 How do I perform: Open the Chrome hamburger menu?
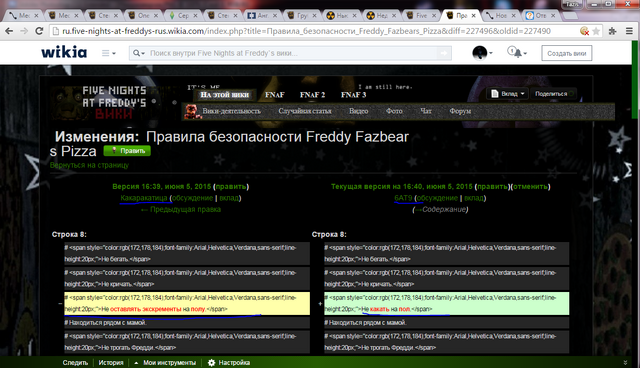[629, 31]
